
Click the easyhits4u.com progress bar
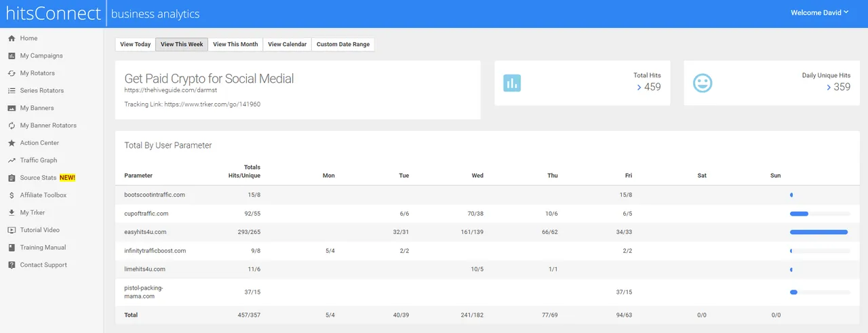[819, 232]
